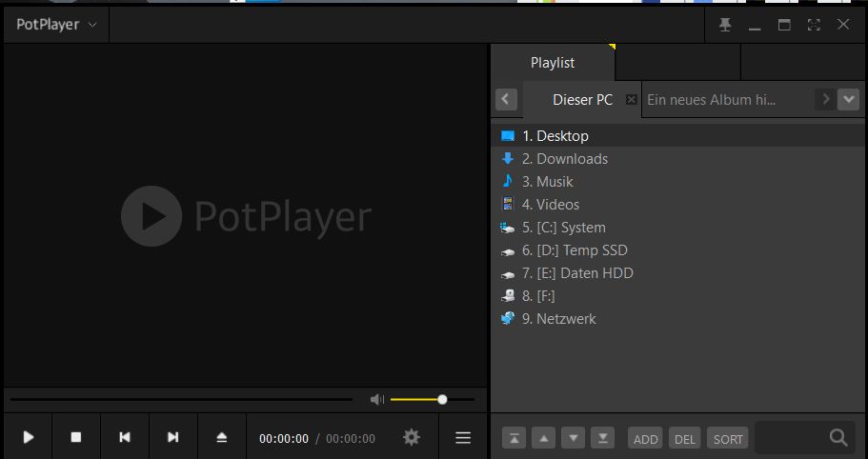Close the Dieser PC tab

(631, 100)
